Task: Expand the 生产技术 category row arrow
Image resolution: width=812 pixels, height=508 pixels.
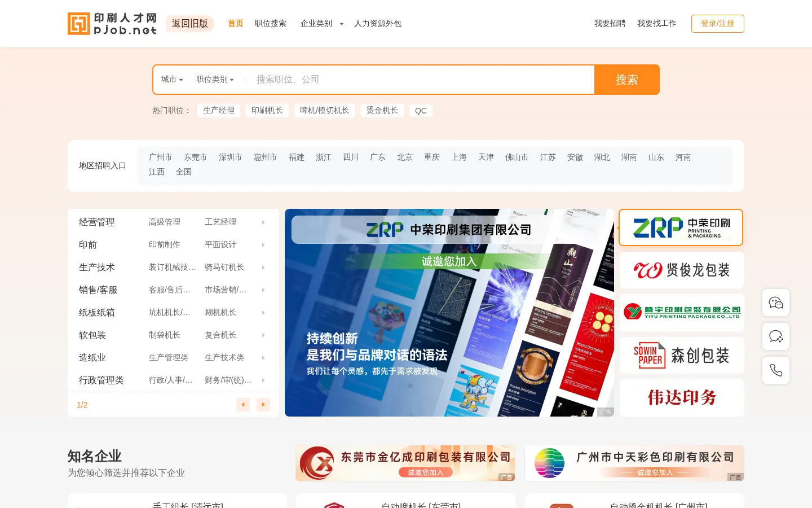Action: click(x=263, y=268)
